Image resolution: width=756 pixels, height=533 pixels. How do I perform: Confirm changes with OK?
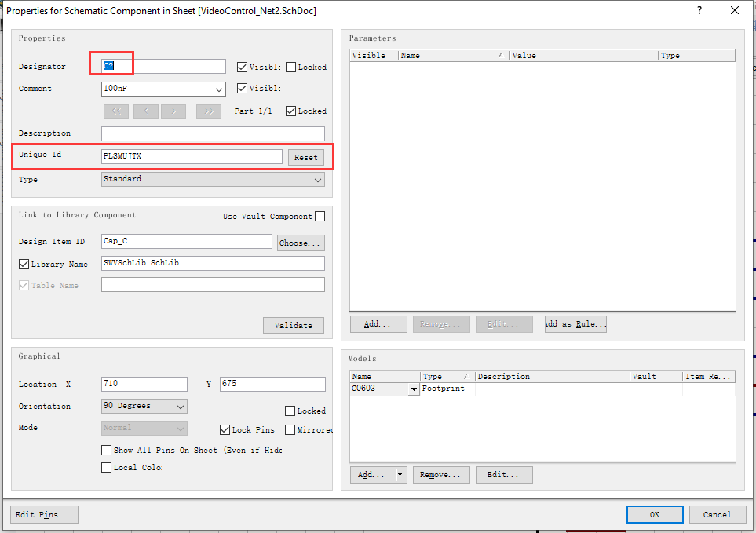pos(654,514)
